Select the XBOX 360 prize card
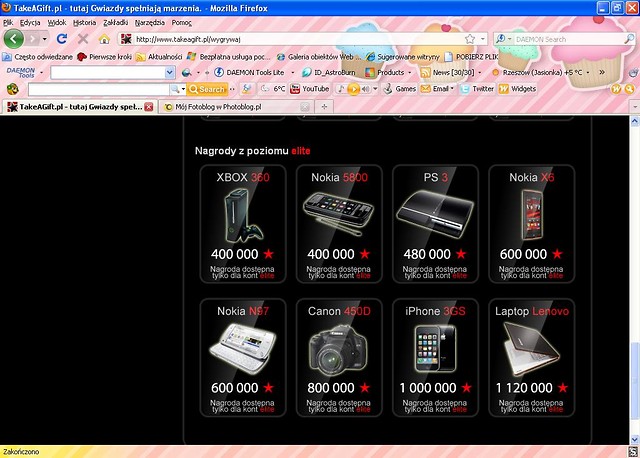The width and height of the screenshot is (640, 458). (243, 224)
